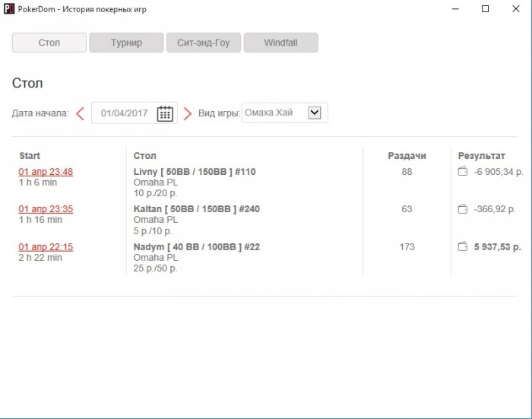
Task: Go to previous date with left arrow
Action: (x=80, y=113)
